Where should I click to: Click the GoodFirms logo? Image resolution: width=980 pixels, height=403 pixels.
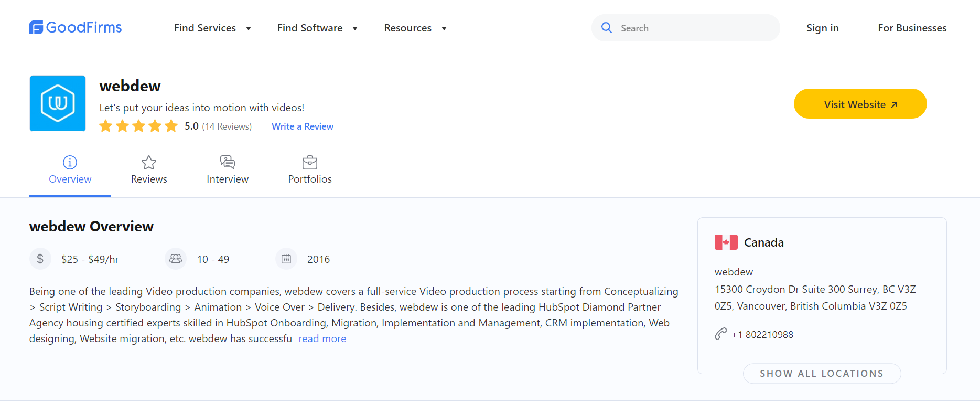76,27
